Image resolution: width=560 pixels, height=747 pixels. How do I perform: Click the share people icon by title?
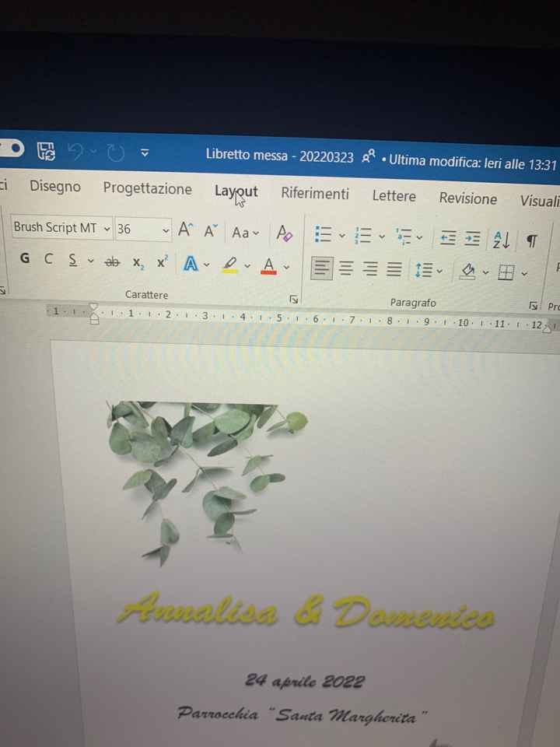[368, 156]
